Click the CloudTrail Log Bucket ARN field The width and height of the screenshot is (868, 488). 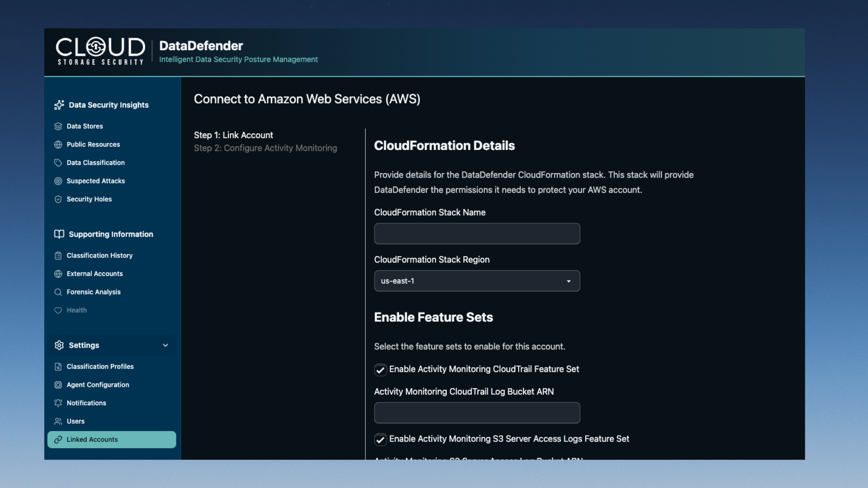(476, 413)
